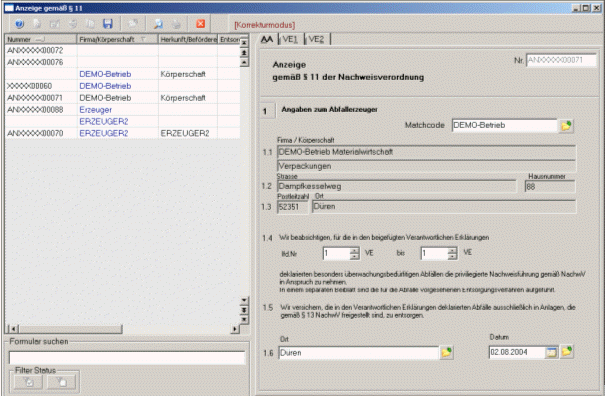This screenshot has width=605, height=396.
Task: Click the Hausnummer field showing 88
Action: pos(550,187)
